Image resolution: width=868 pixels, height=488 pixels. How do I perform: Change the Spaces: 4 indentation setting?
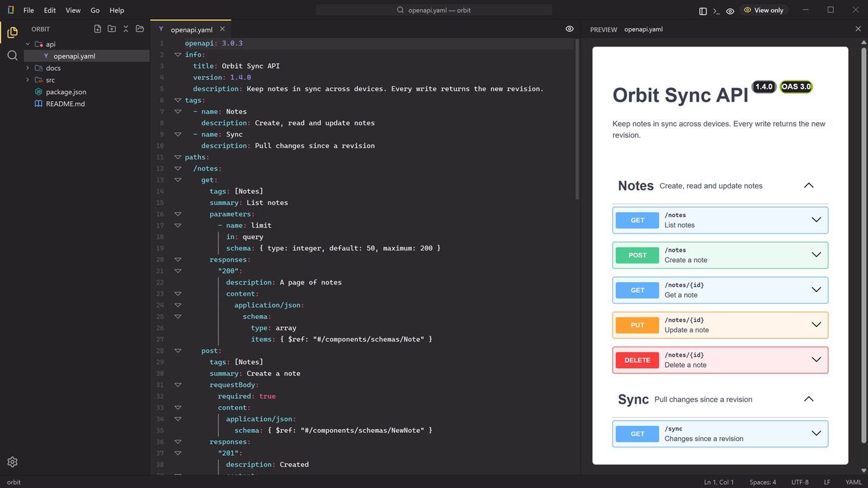(x=763, y=482)
